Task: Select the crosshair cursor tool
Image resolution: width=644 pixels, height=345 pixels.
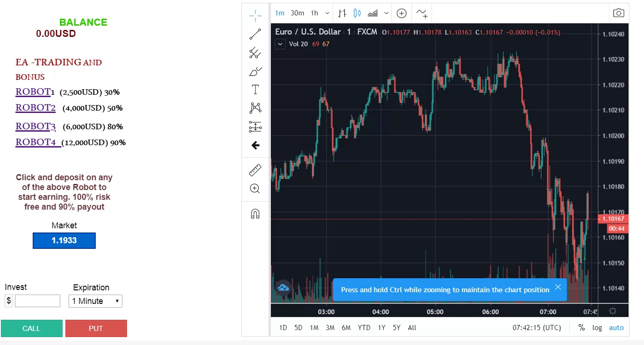Action: [x=255, y=15]
